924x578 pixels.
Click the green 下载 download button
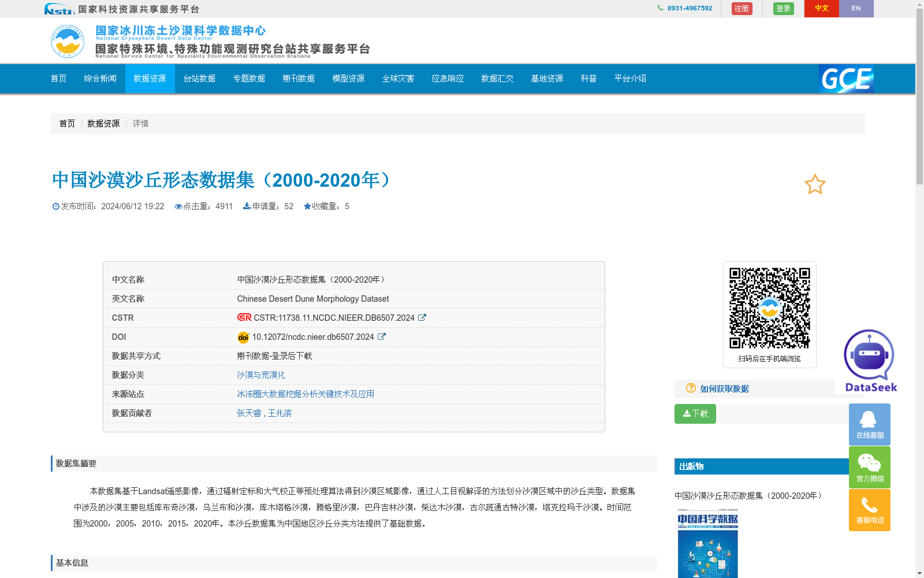695,414
